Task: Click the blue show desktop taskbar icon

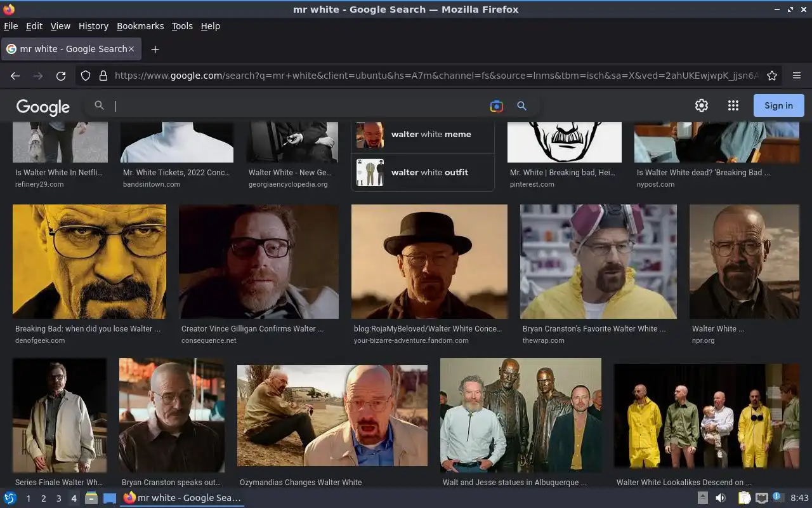Action: pos(110,498)
